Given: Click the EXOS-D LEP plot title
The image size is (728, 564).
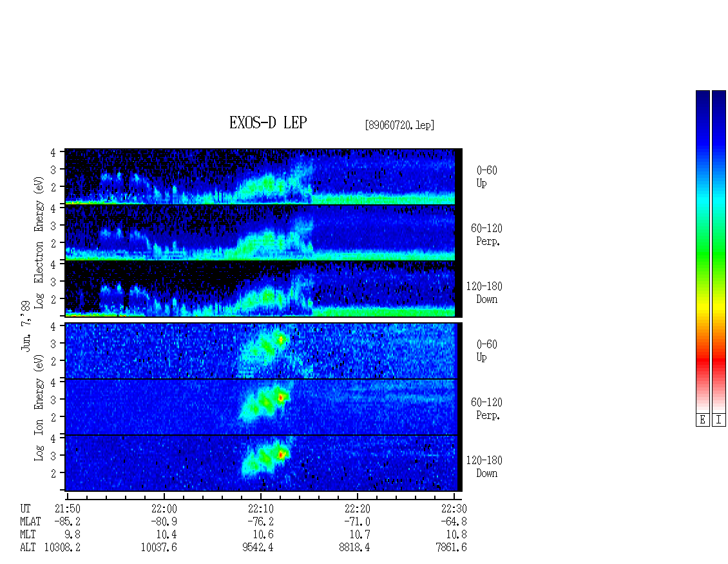Looking at the screenshot, I should (x=268, y=122).
